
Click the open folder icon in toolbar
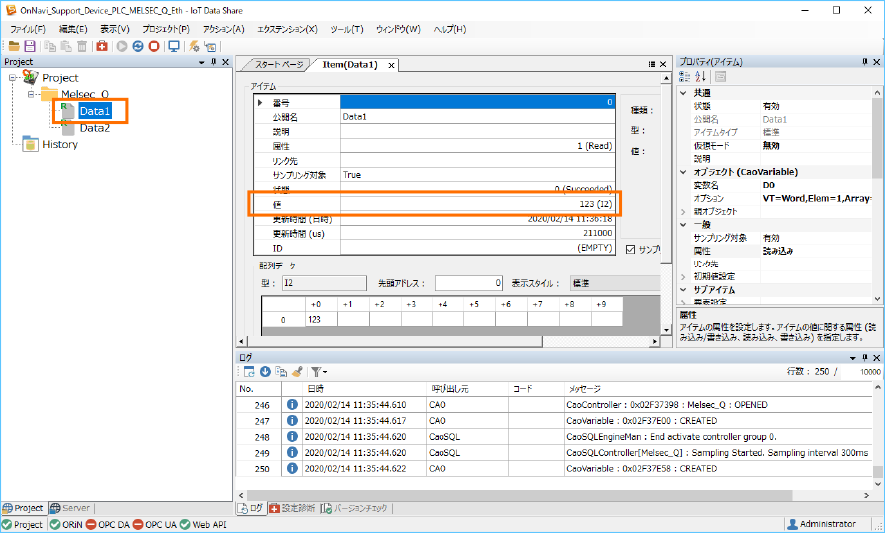(x=13, y=46)
